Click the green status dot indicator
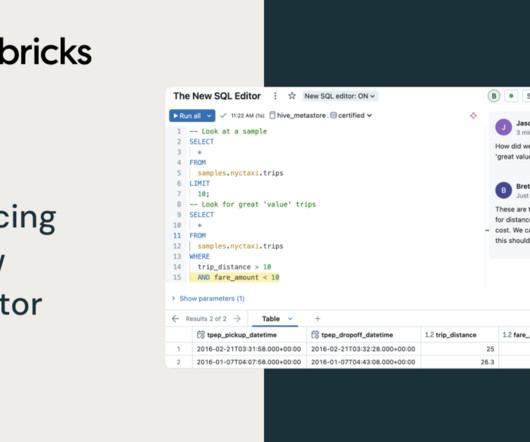 point(511,96)
